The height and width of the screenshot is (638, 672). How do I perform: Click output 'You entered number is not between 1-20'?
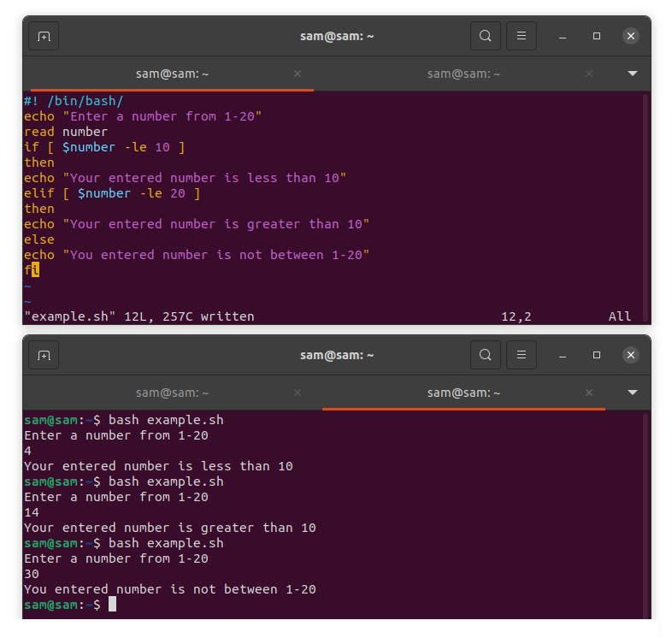pos(170,590)
